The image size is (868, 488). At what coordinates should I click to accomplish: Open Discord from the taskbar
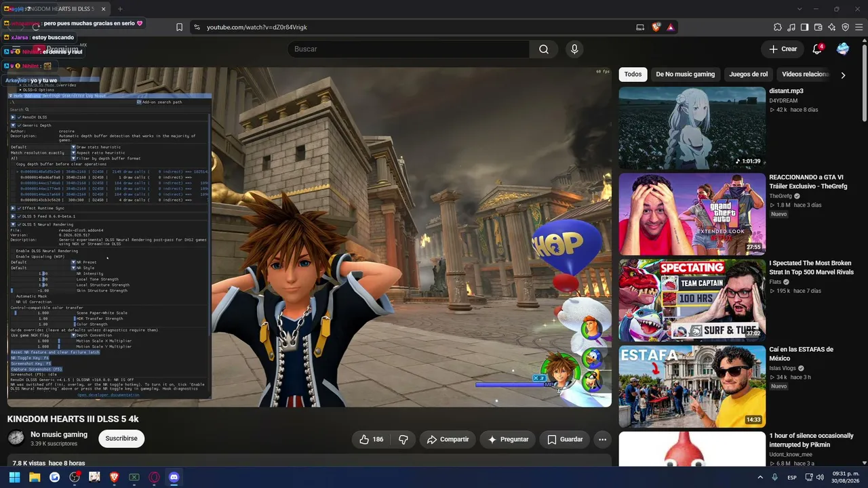pos(174,477)
